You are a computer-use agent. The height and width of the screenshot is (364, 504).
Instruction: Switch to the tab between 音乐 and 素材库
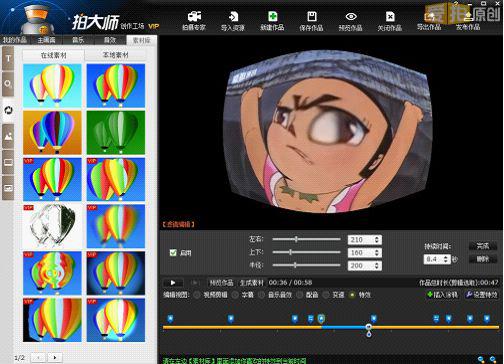pos(110,40)
